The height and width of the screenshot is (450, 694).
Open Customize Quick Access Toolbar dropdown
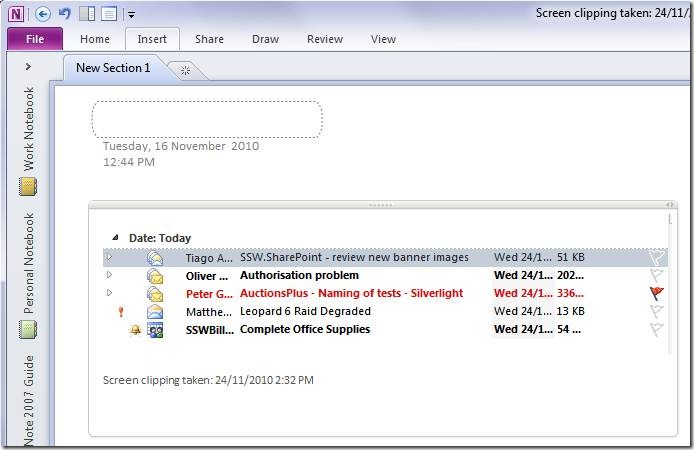[131, 15]
